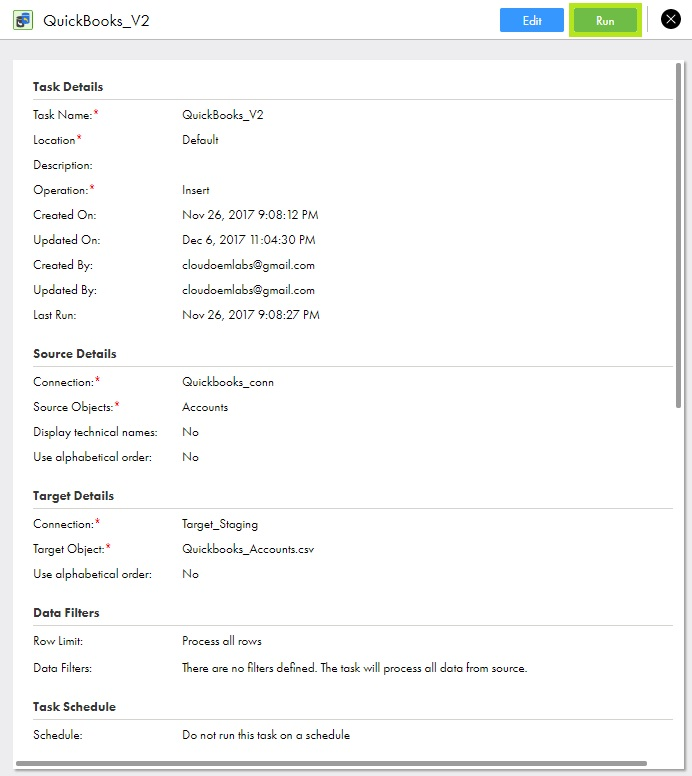Image resolution: width=692 pixels, height=776 pixels.
Task: Click the Task Details section heading
Action: click(x=68, y=87)
